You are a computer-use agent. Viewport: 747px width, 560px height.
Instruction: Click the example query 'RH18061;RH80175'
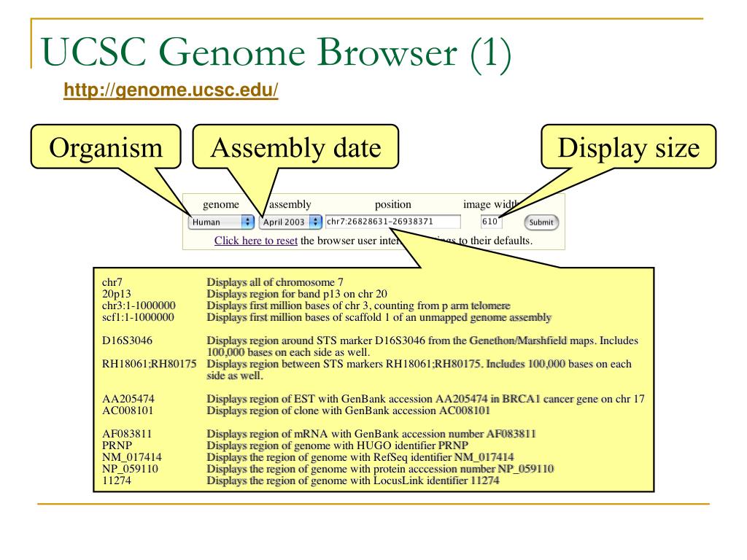coord(149,364)
